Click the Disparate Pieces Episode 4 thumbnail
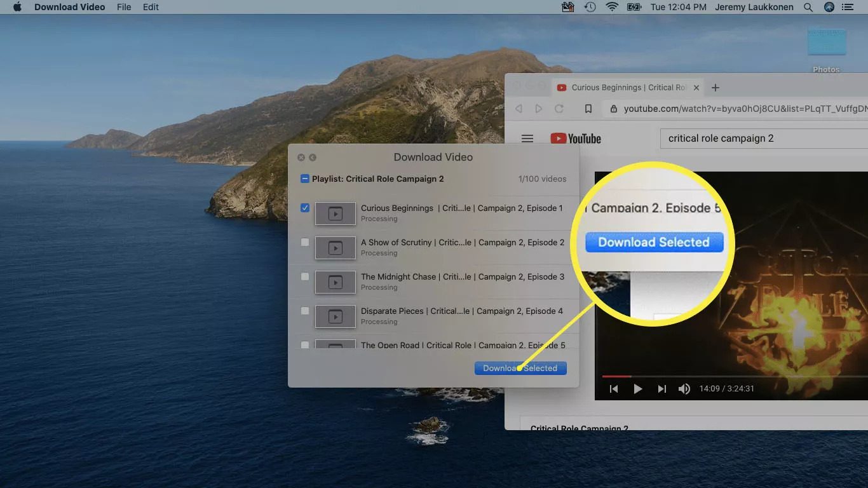868x488 pixels. click(x=335, y=316)
